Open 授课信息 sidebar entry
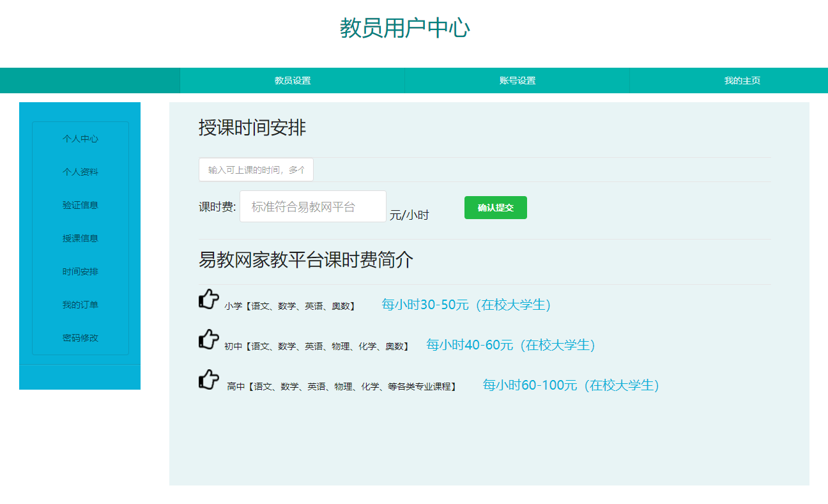 79,238
